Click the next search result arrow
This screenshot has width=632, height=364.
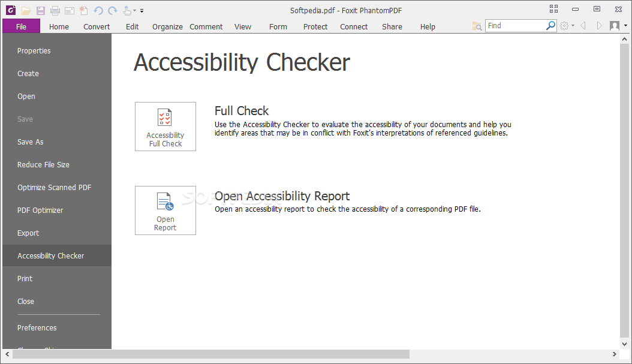tap(600, 26)
